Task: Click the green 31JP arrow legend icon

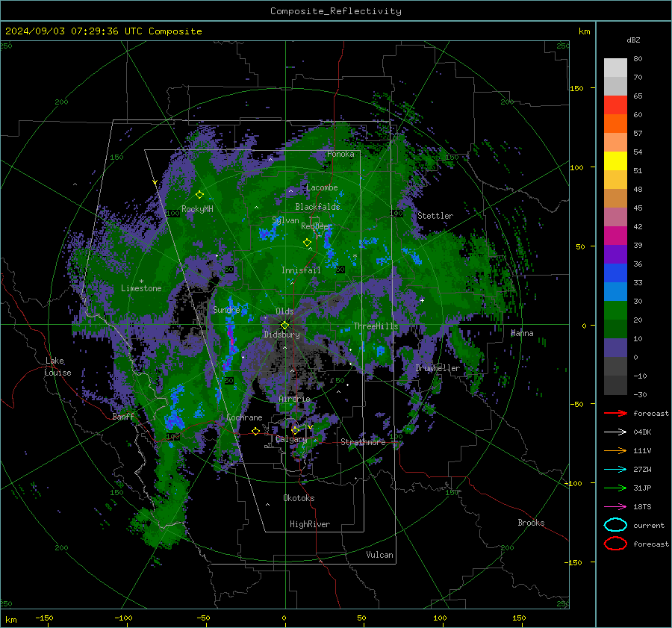Action: pos(615,488)
